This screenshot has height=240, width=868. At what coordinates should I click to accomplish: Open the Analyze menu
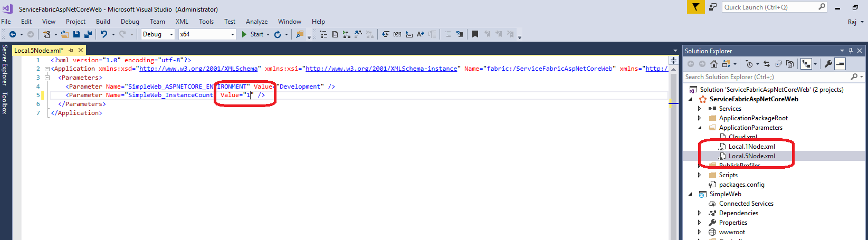pyautogui.click(x=256, y=22)
